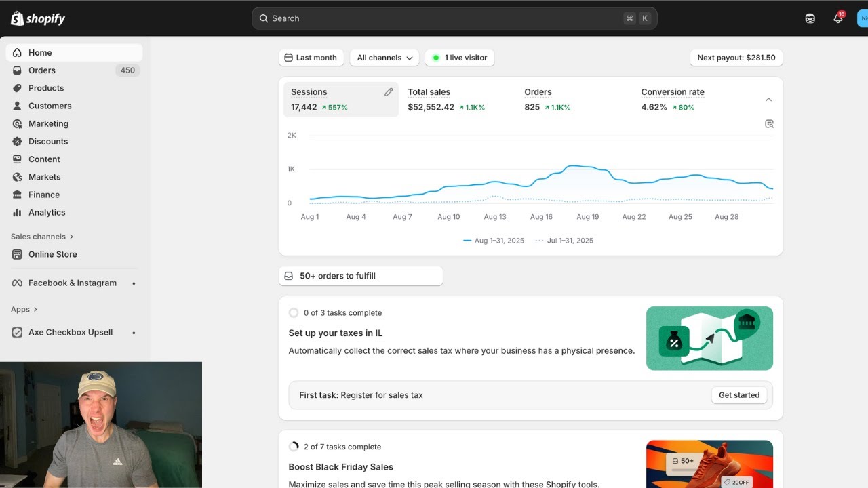Click the pin dot beside Facebook & Instagram
Image resolution: width=868 pixels, height=488 pixels.
pyautogui.click(x=134, y=283)
